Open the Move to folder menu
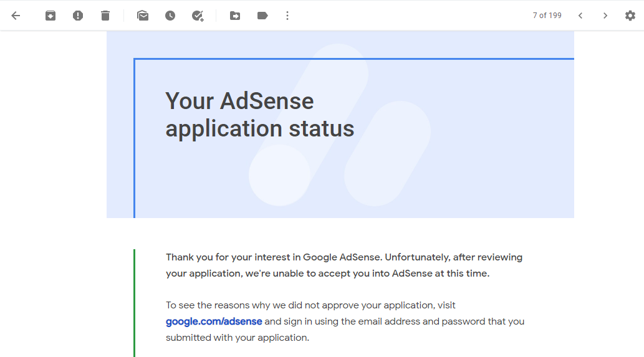644x357 pixels. (235, 16)
